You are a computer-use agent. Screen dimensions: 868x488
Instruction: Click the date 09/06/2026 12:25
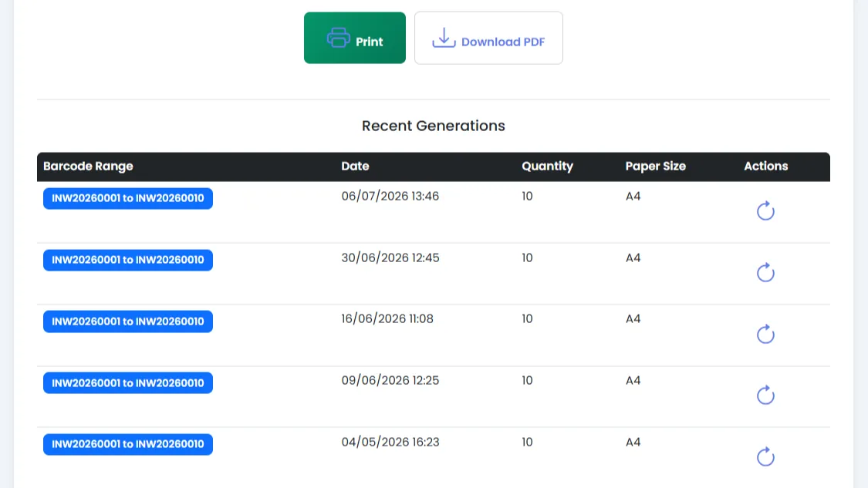390,380
